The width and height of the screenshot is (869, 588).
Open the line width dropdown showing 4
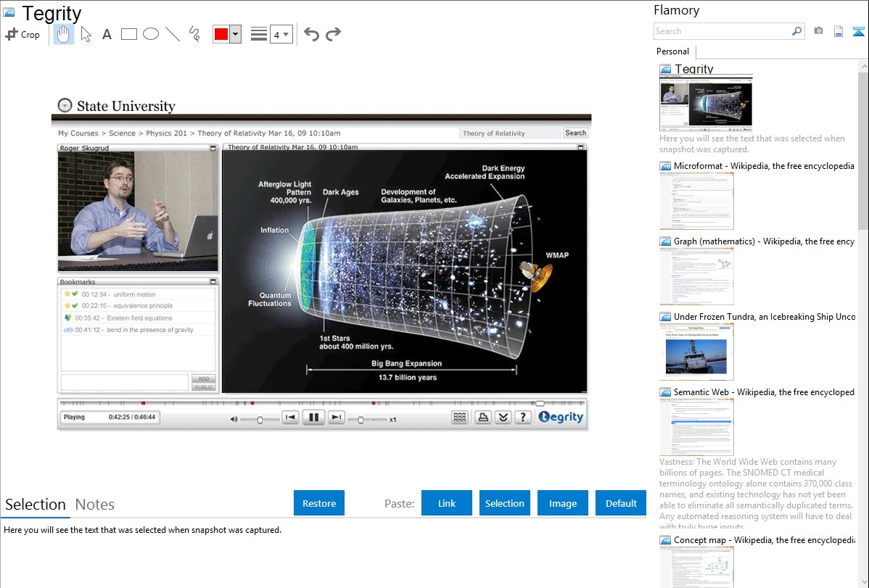[x=281, y=34]
